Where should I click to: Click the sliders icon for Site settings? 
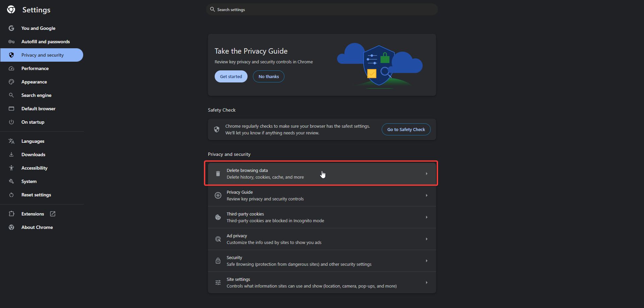218,283
